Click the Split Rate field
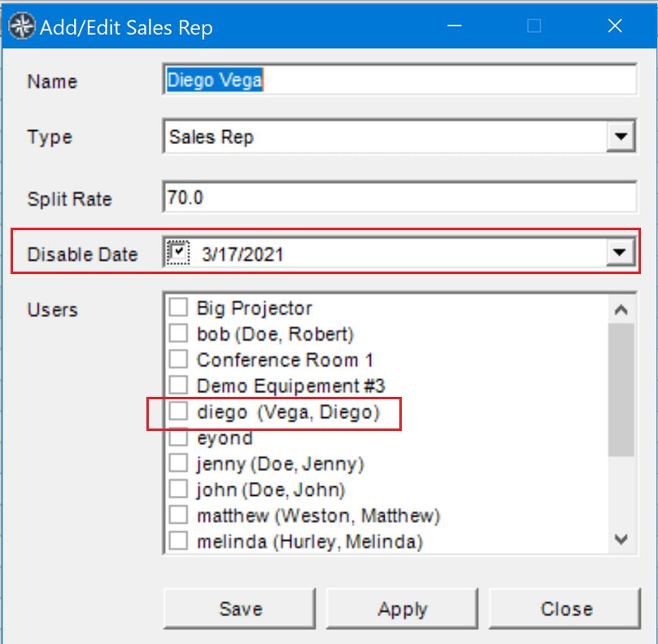The height and width of the screenshot is (644, 658). click(400, 198)
